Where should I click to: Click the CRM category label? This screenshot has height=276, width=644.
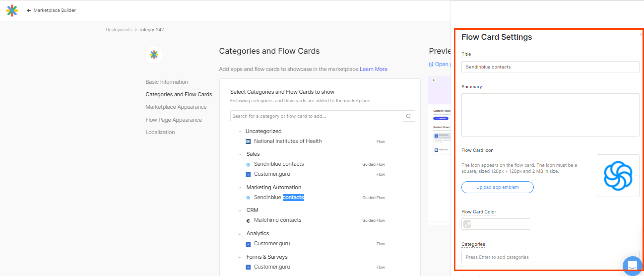click(x=252, y=210)
